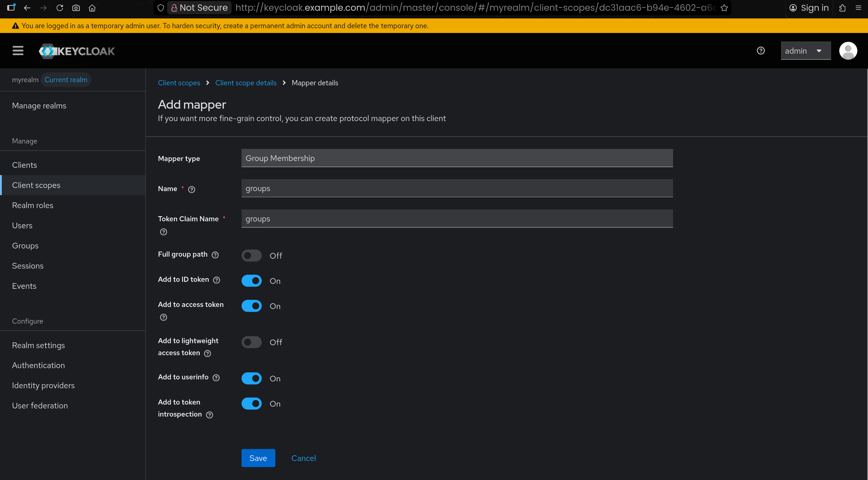Turn off Add to token introspection switch

pos(252,404)
